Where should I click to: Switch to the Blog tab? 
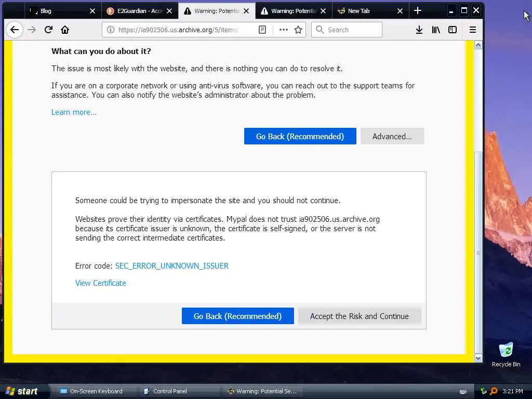pyautogui.click(x=63, y=11)
